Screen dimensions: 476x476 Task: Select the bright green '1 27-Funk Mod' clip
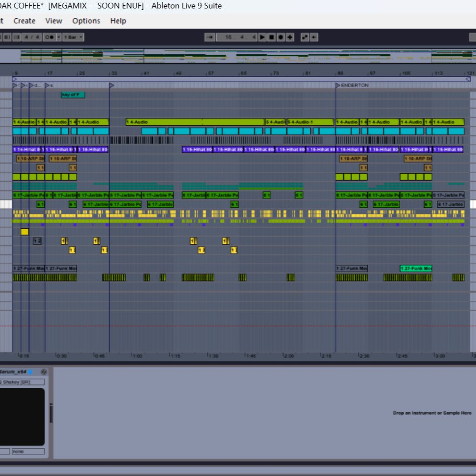click(416, 268)
